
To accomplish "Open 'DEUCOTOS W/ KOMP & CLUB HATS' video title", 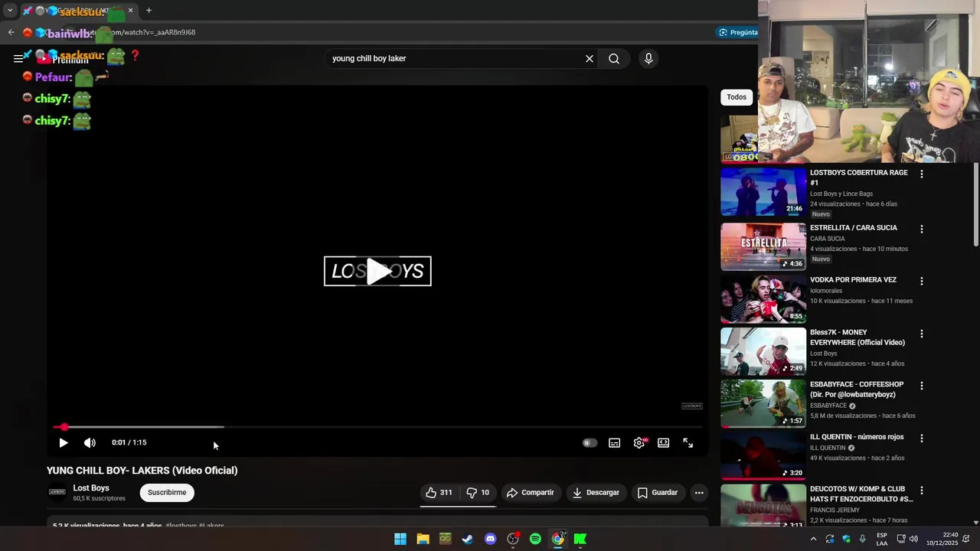I will (861, 494).
